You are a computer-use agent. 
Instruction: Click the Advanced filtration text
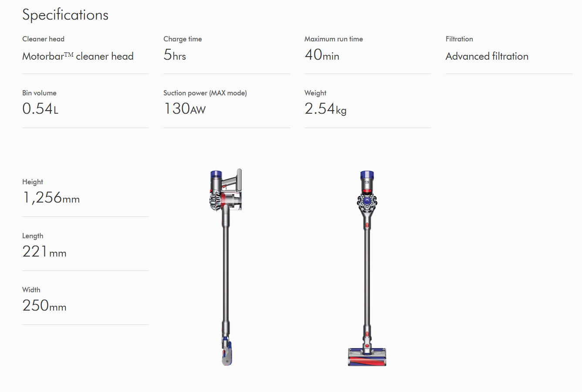(x=487, y=56)
